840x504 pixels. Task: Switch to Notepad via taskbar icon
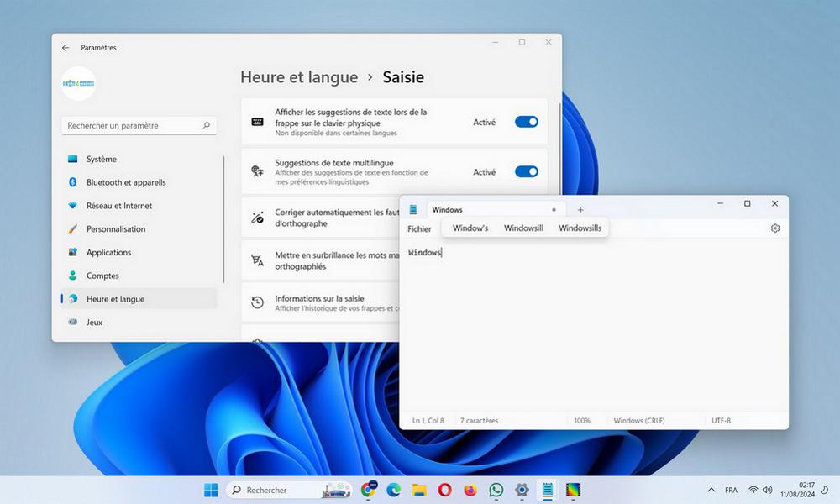[x=548, y=490]
